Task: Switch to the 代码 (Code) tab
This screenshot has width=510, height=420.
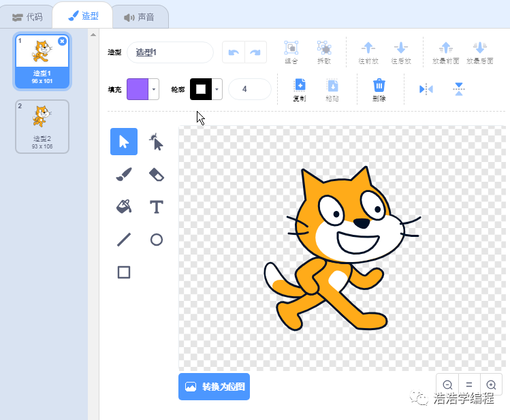Action: coord(27,17)
